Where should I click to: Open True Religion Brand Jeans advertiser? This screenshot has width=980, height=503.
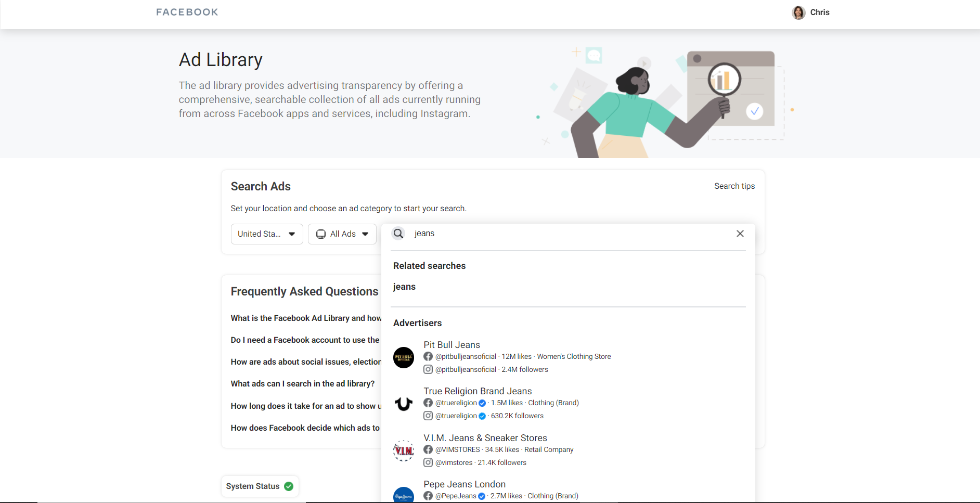coord(478,391)
